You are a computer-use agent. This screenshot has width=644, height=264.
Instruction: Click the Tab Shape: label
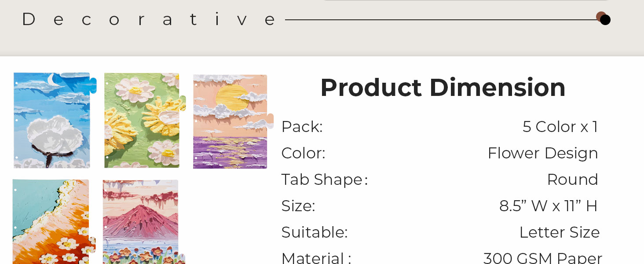tap(324, 180)
